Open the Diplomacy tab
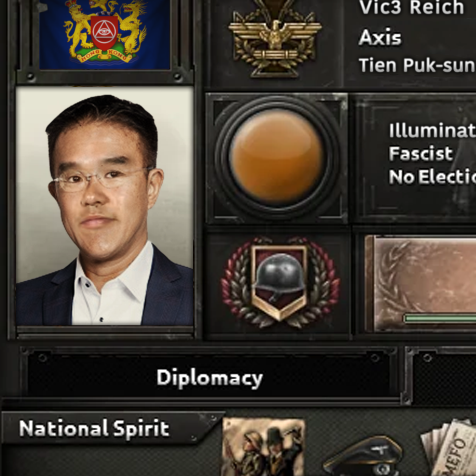Viewport: 476px width, 476px height. 209,378
